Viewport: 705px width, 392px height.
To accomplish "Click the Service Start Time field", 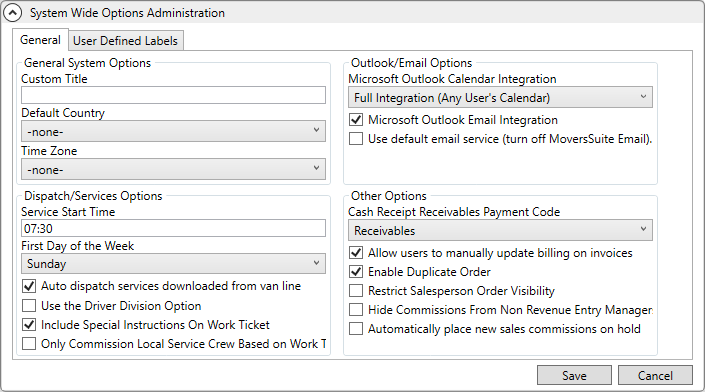I will click(x=173, y=228).
